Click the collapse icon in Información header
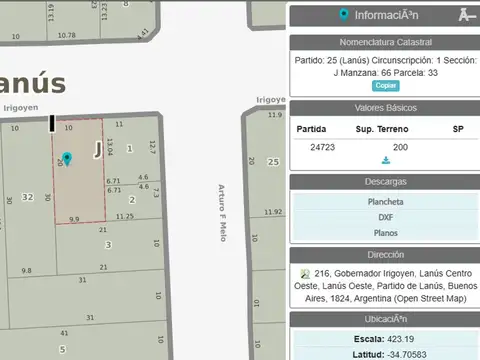Viewport: 480px width, 360px height. point(467,15)
